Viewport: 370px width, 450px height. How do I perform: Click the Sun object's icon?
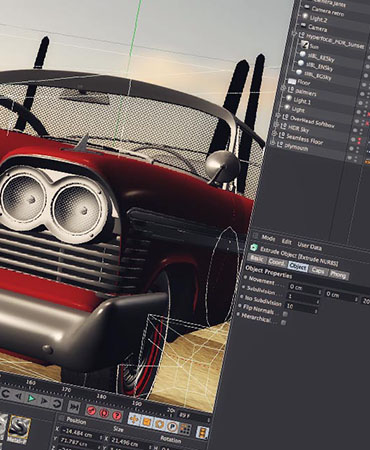304,44
